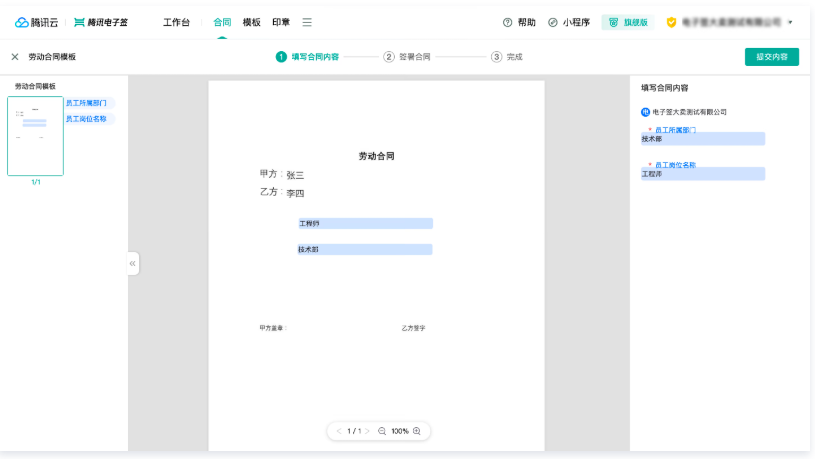Open the 小程序 mini program icon
The width and height of the screenshot is (815, 459).
tap(553, 22)
